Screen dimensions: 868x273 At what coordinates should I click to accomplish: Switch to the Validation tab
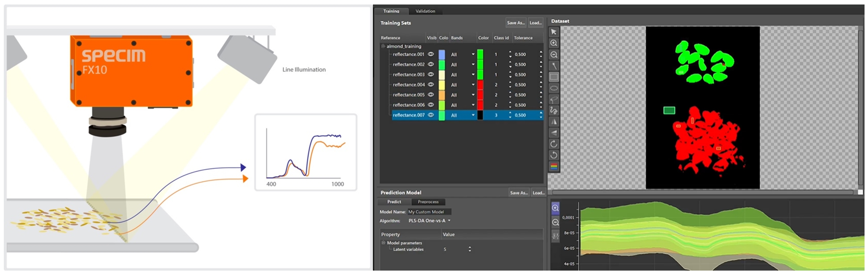[425, 11]
